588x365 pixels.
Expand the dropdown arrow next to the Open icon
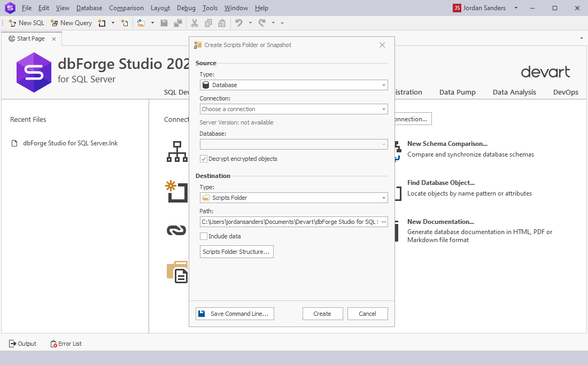[152, 23]
